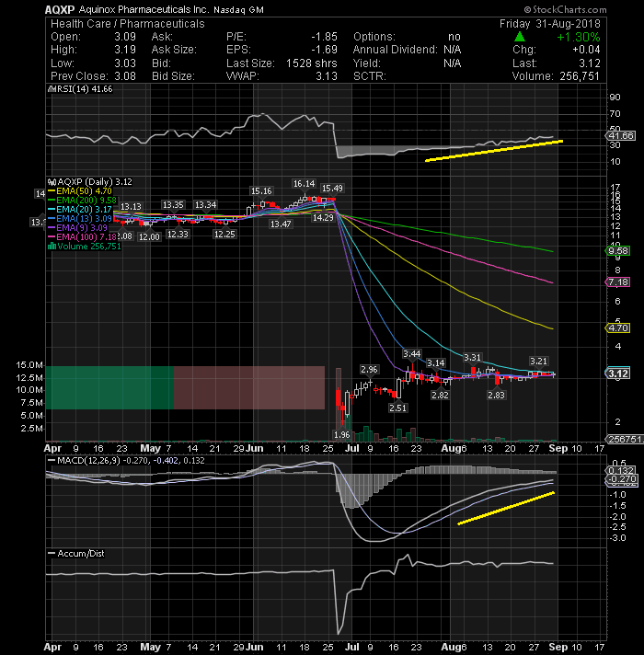The height and width of the screenshot is (655, 644).
Task: Click the EPS value -1.69
Action: coord(324,50)
